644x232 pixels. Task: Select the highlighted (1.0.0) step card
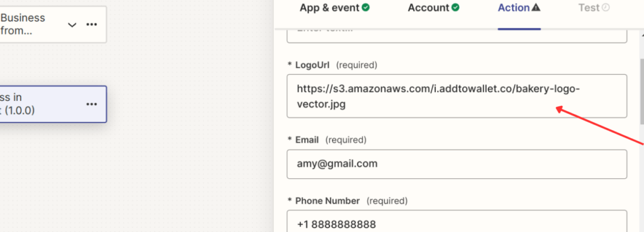(x=53, y=105)
